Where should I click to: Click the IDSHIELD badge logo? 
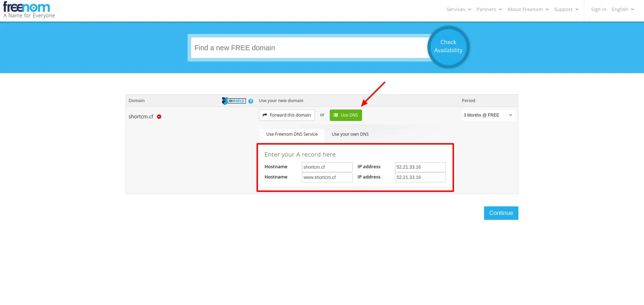click(234, 101)
